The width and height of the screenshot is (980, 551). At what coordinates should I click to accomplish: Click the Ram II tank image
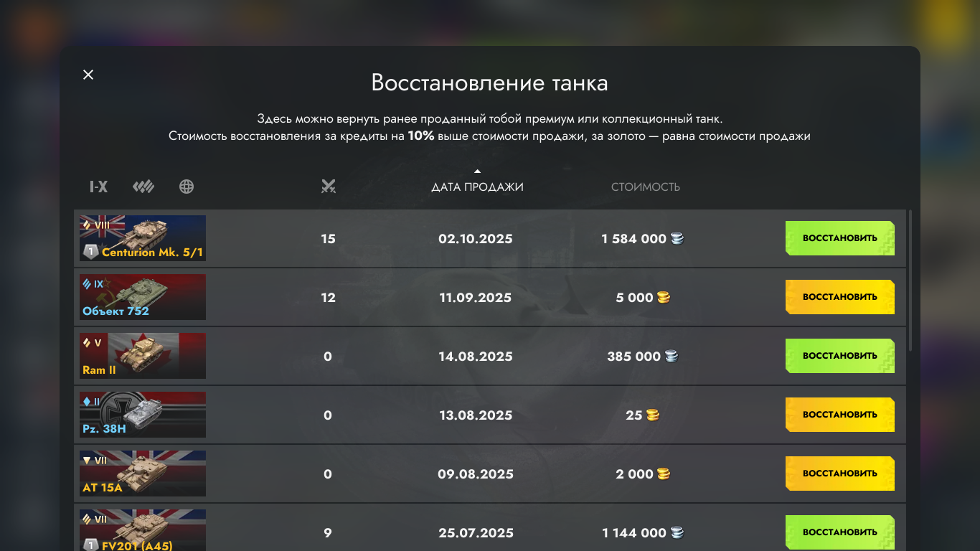click(x=143, y=356)
